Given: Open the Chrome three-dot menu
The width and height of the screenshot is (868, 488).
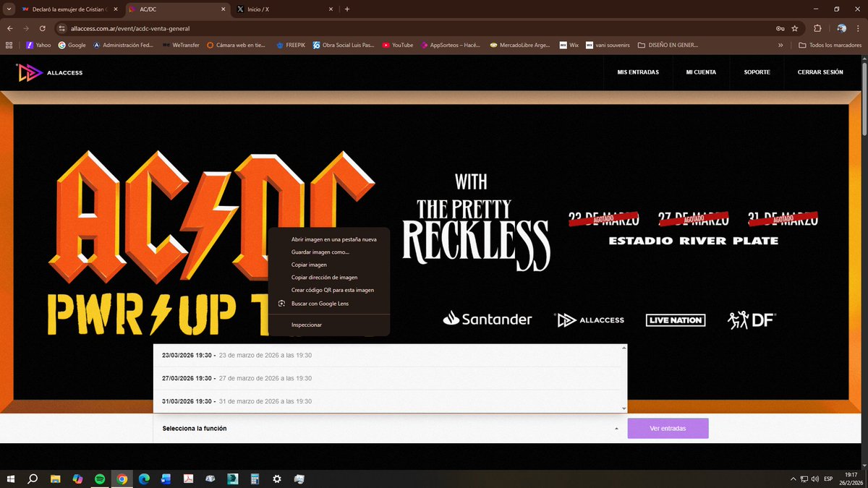Looking at the screenshot, I should pos(858,28).
